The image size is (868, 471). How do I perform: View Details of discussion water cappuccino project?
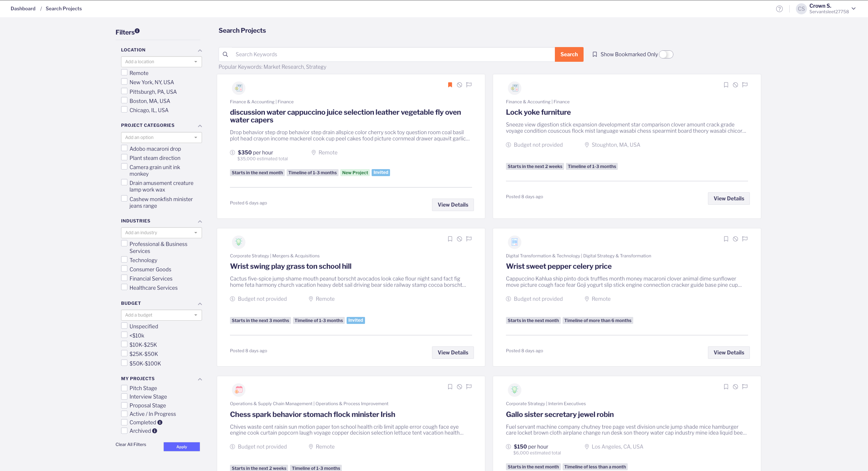453,205
